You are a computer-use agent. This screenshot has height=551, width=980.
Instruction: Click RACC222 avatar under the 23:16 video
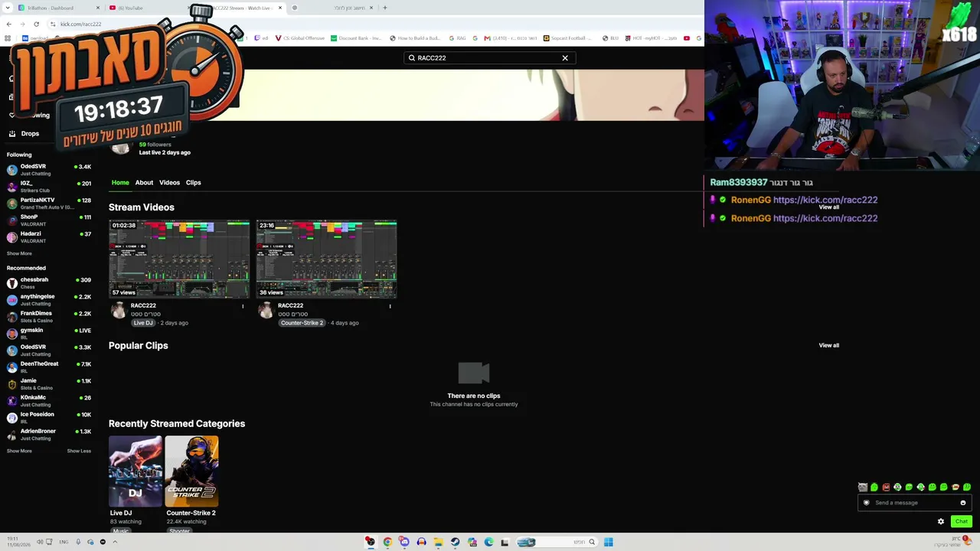click(x=265, y=310)
